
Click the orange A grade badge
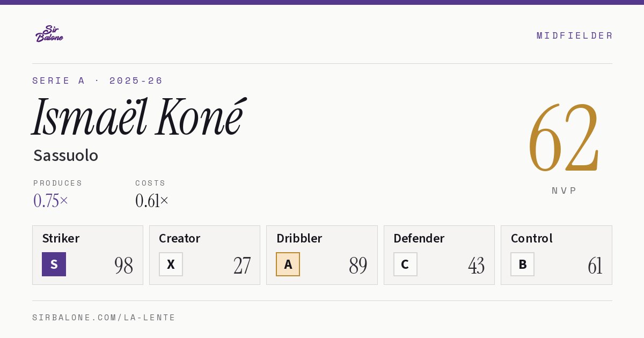click(288, 264)
